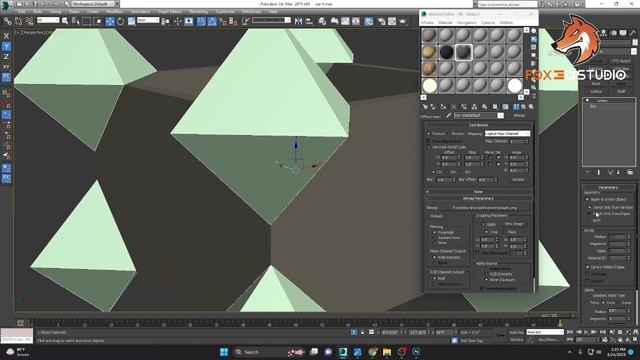Play the animation

586,332
